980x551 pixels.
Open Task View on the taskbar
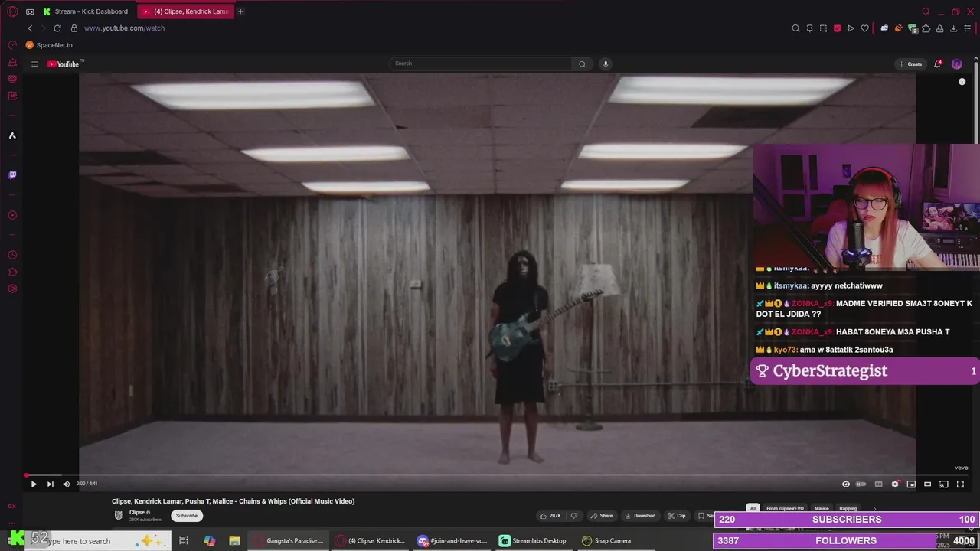[184, 541]
